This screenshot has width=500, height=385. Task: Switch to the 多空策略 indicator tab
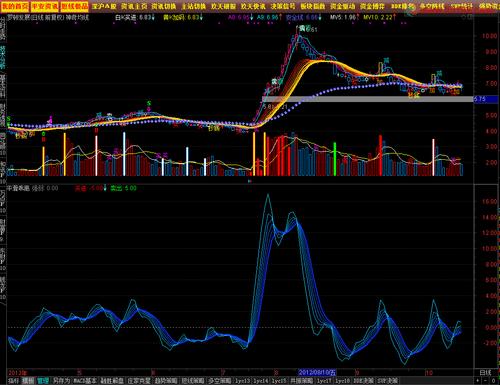click(x=220, y=381)
